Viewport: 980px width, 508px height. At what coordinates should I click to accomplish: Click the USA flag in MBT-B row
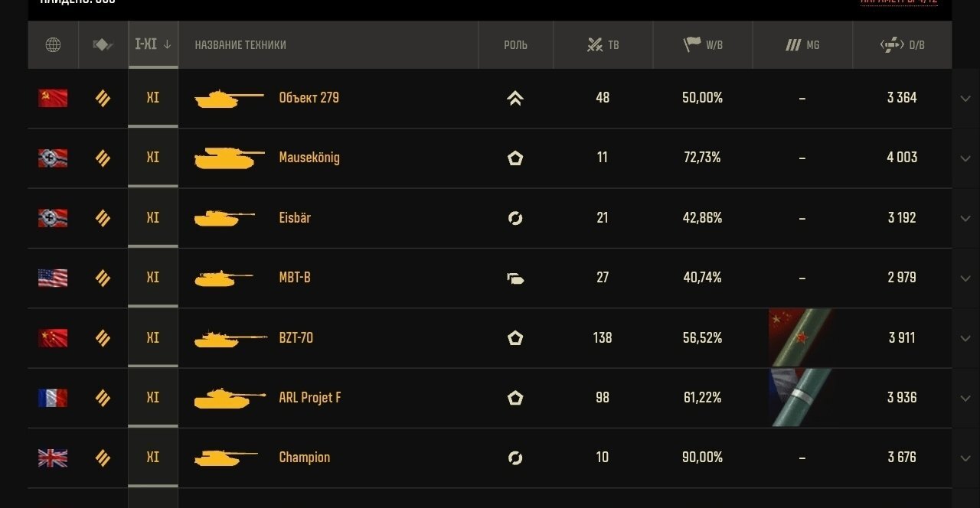[53, 278]
